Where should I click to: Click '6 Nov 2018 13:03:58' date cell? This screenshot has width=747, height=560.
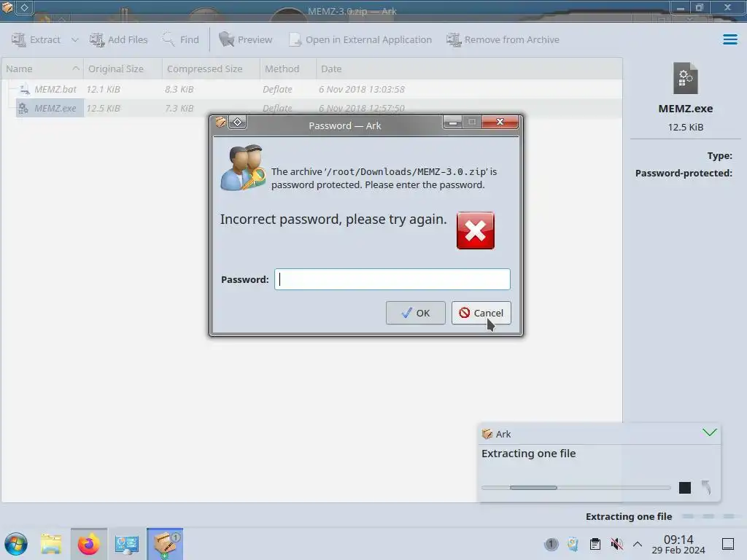(362, 89)
